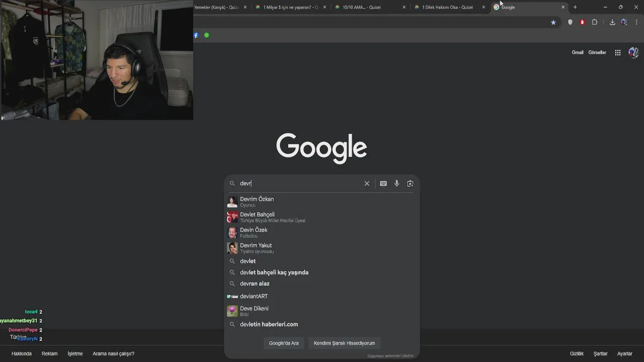The image size is (644, 362).
Task: Click Devrim Özkan's thumbnail photo
Action: point(232,202)
